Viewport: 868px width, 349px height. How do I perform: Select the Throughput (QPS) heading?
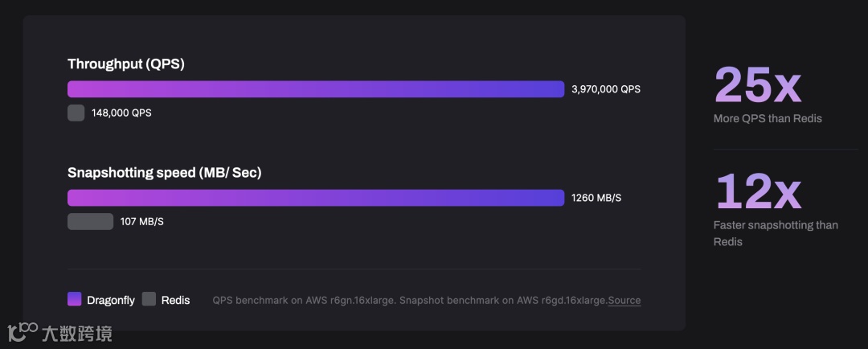tap(126, 64)
